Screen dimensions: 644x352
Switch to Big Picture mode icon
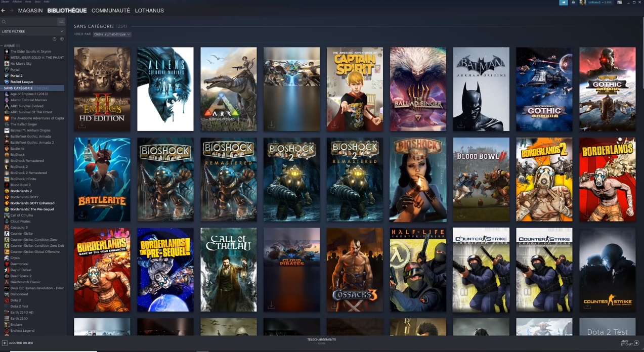(x=620, y=3)
